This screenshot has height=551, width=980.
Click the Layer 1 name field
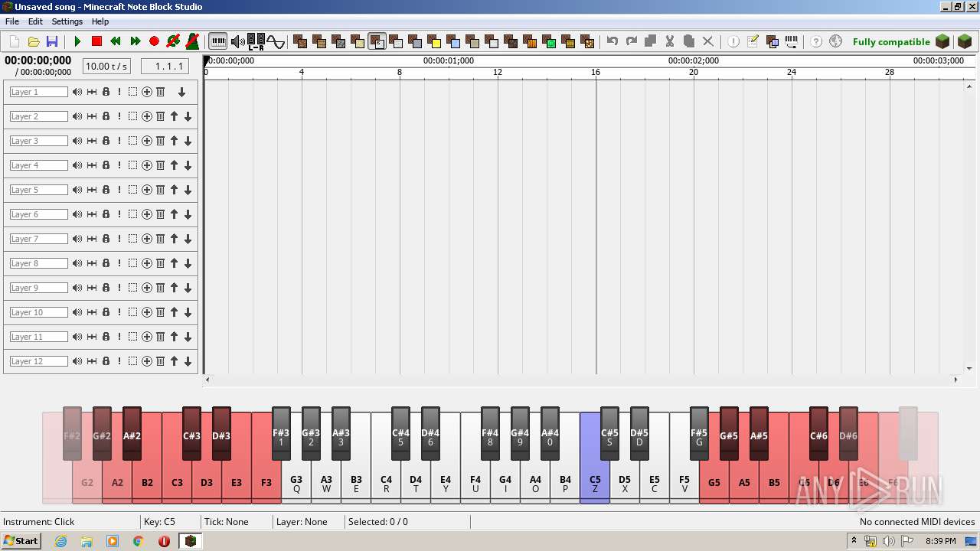tap(39, 92)
